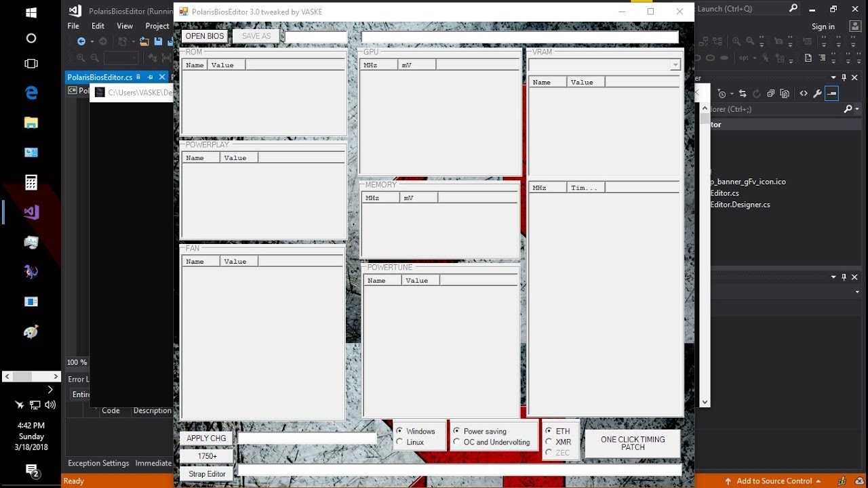Click Show All Files icon in Solution Explorer
This screenshot has height=488, width=868.
(785, 94)
